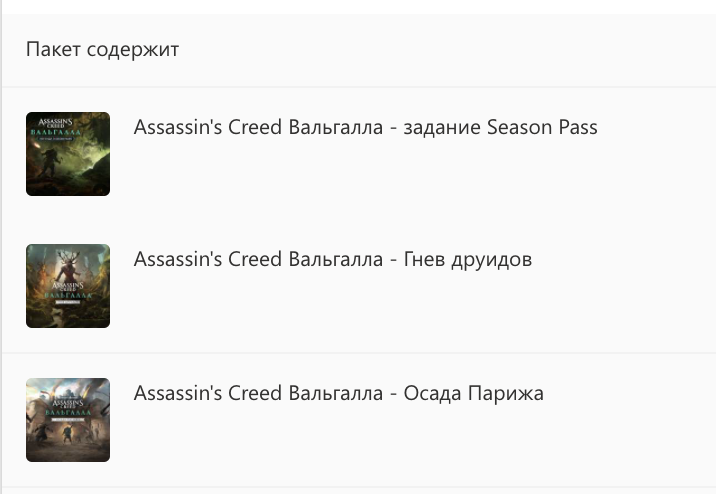
Task: Open the Гнев друидов cover art thumbnail
Action: tap(68, 286)
